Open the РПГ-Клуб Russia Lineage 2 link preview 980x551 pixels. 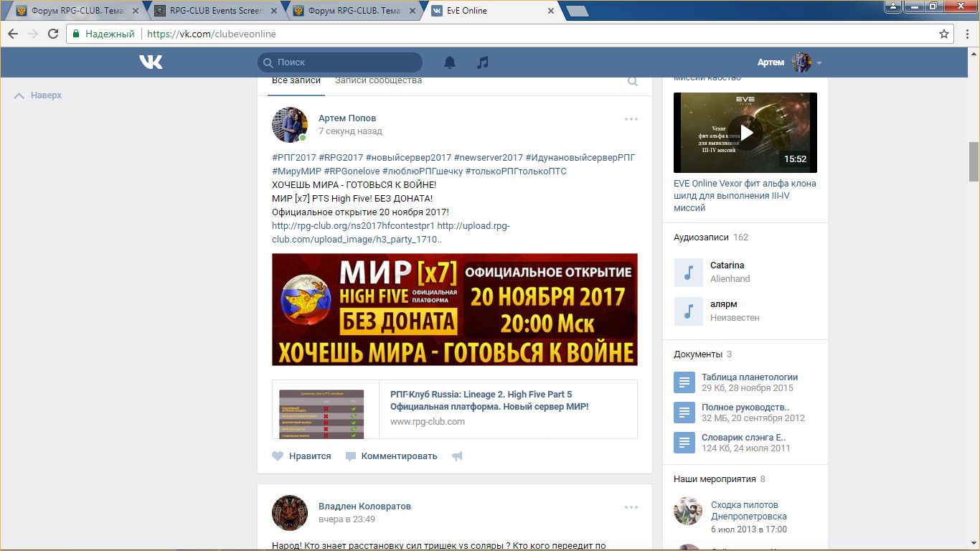pos(489,400)
